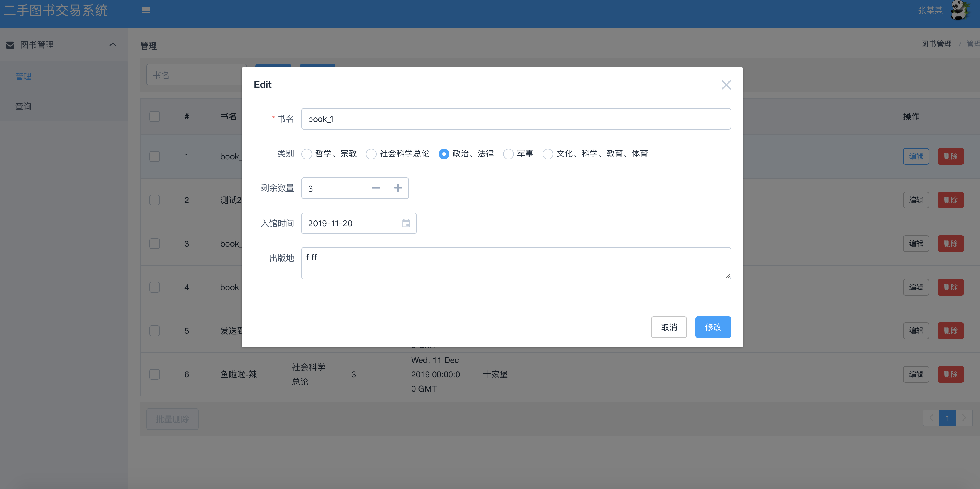The image size is (980, 489).
Task: Click the next page arrow in pagination
Action: pyautogui.click(x=964, y=418)
